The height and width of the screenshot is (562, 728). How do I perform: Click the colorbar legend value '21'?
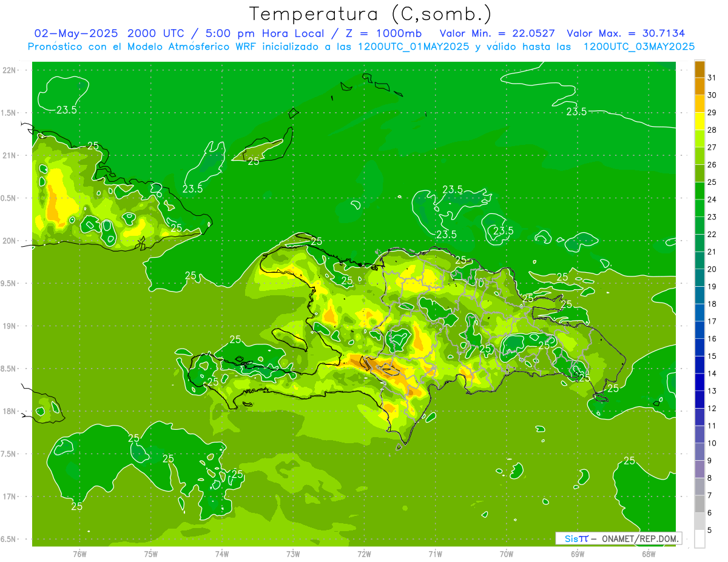click(712, 252)
